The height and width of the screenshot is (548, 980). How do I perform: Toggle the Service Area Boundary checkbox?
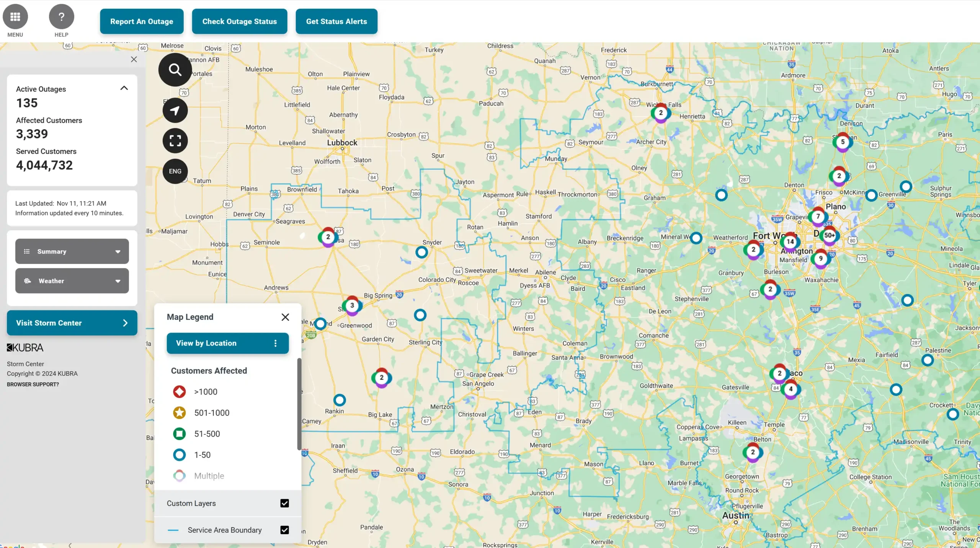coord(285,530)
